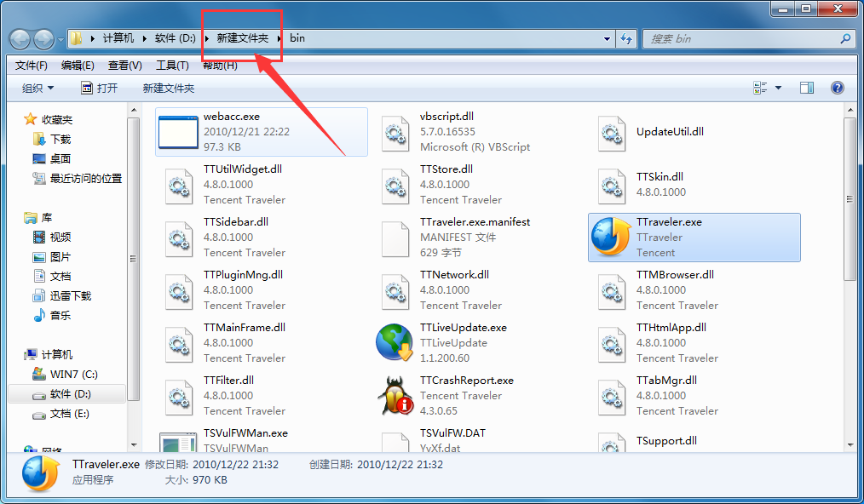Screen dimensions: 864x504
Task: Click the forward navigation arrow button
Action: [44, 39]
